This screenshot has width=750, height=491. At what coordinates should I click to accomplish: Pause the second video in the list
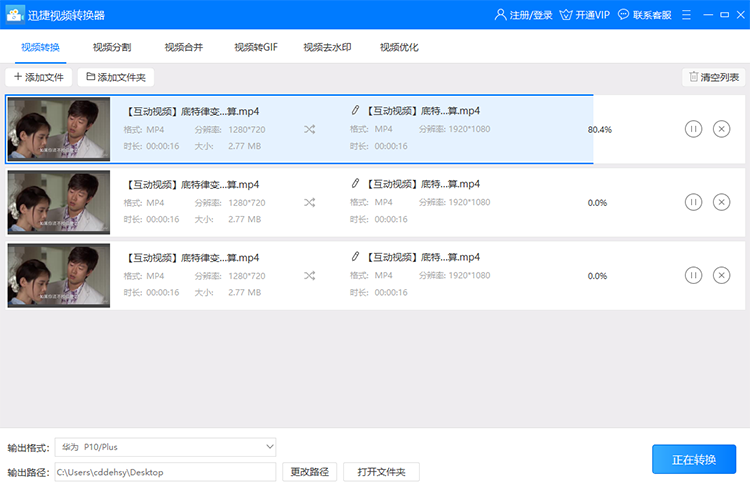pyautogui.click(x=693, y=202)
